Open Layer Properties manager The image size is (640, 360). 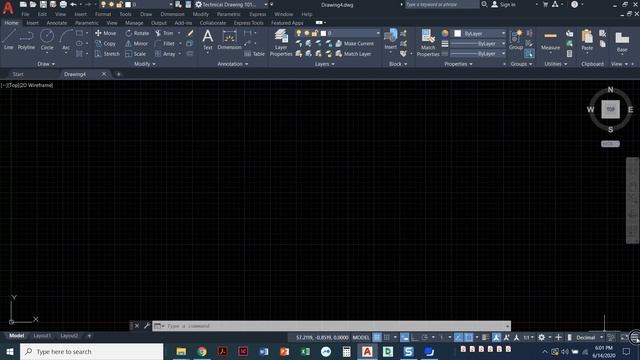pyautogui.click(x=281, y=42)
